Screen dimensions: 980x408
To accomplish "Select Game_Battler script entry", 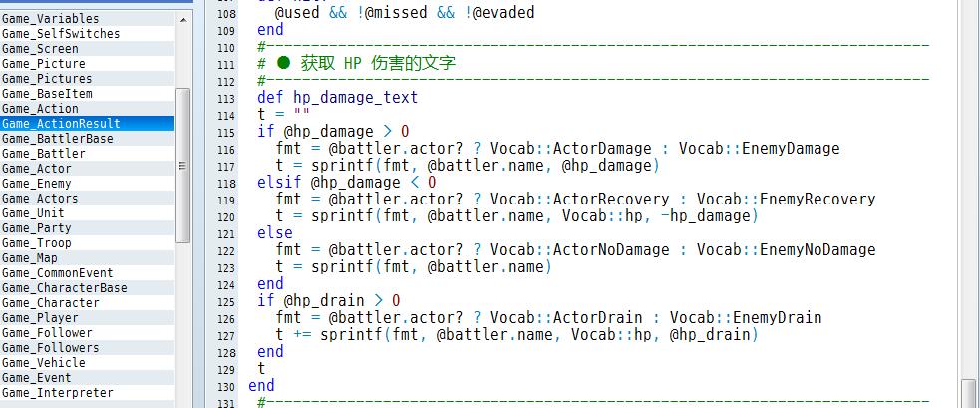I will (x=88, y=154).
